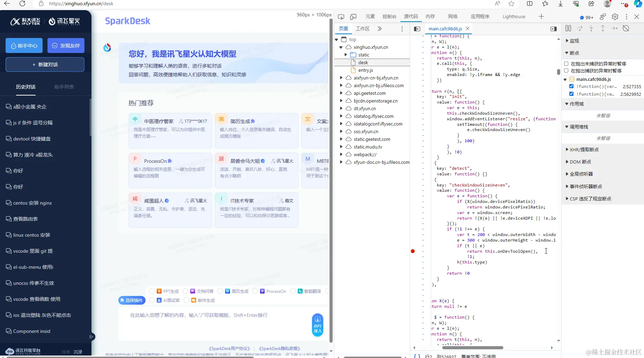Toggle the debugger sidebar icon

point(554,29)
